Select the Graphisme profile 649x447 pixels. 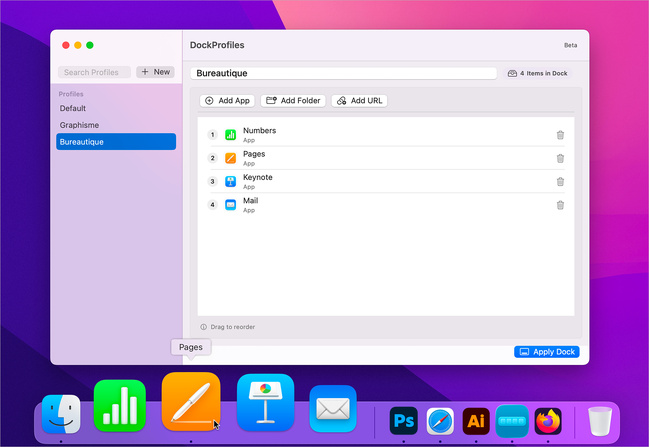point(116,125)
